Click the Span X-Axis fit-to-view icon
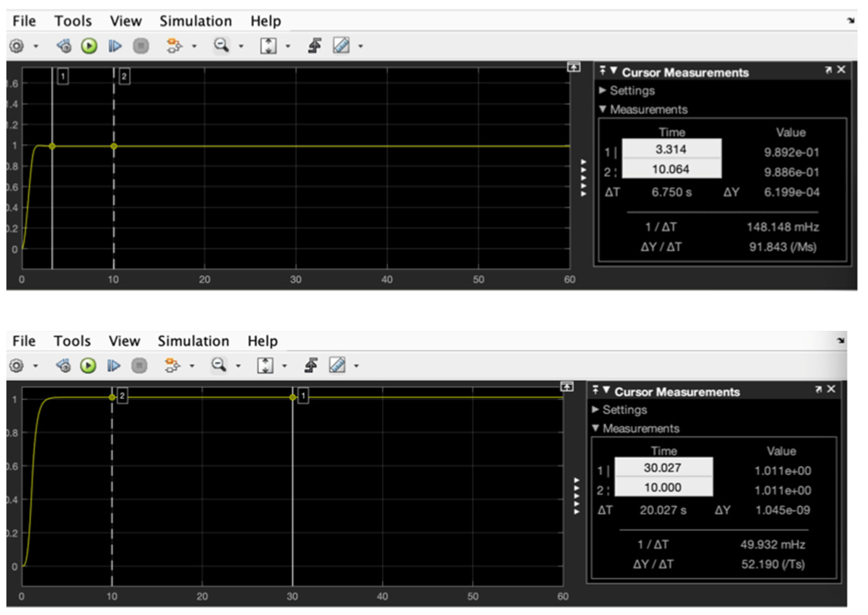 point(268,46)
